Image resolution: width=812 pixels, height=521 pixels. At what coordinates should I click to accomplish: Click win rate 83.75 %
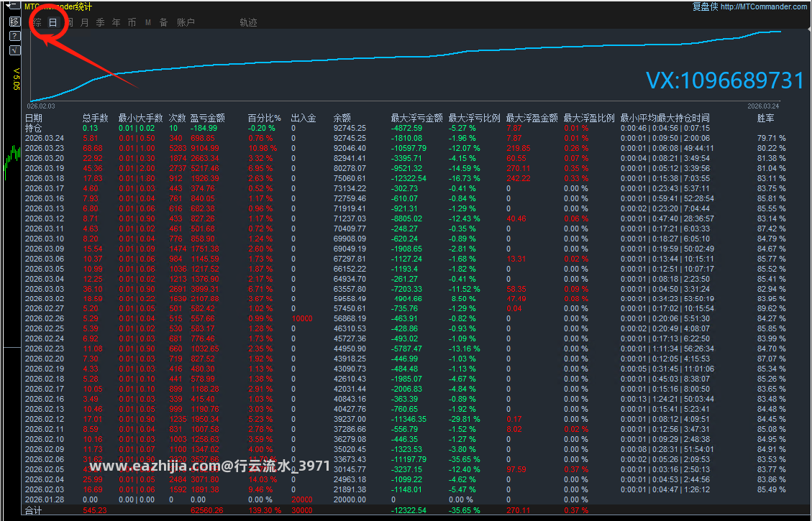click(771, 188)
